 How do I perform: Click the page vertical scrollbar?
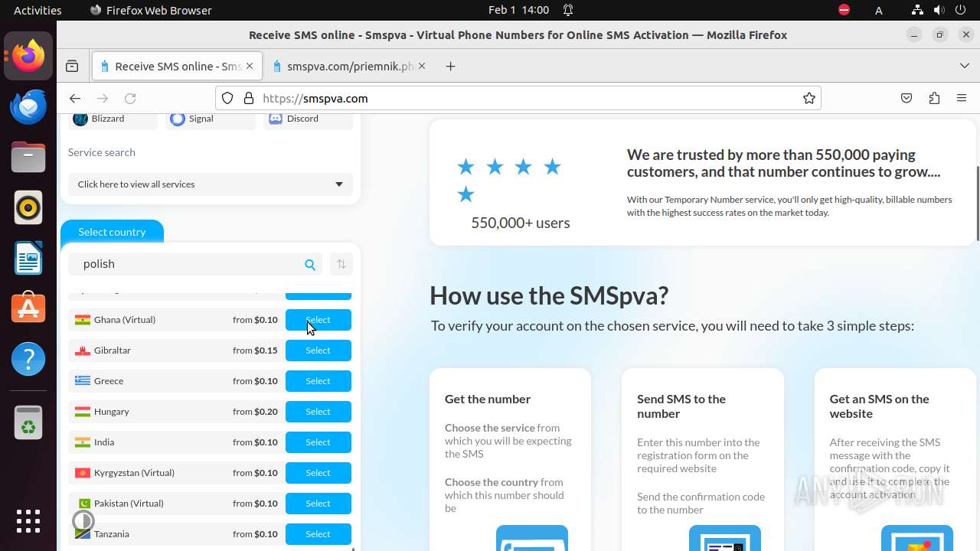pyautogui.click(x=977, y=204)
